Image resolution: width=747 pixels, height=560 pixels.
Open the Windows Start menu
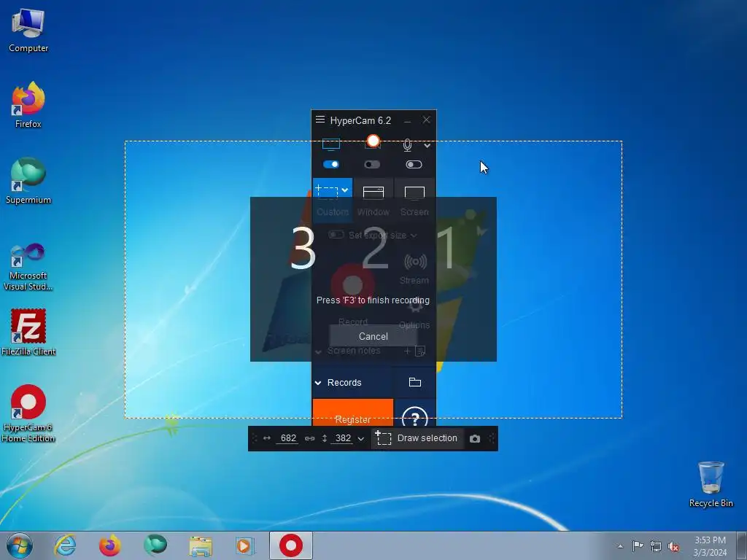(20, 545)
